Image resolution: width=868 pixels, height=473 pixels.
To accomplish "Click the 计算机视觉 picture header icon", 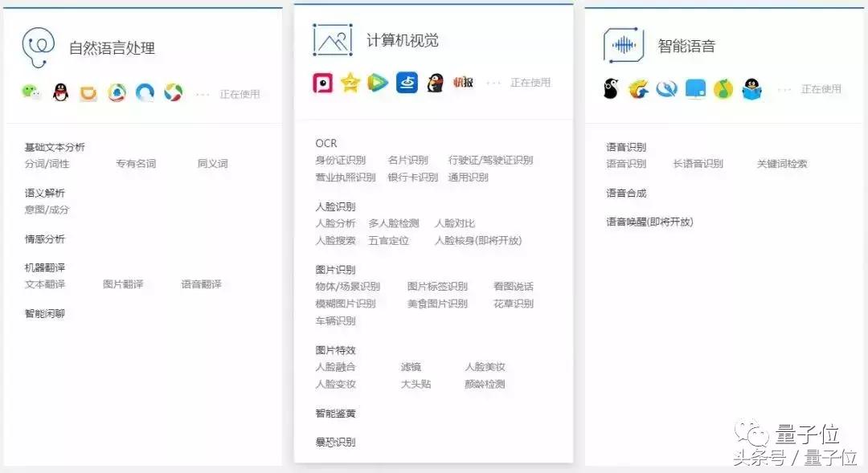I will click(331, 39).
